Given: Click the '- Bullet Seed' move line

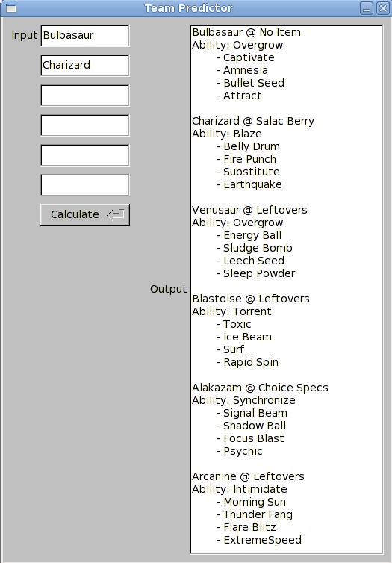Looking at the screenshot, I should click(250, 83).
